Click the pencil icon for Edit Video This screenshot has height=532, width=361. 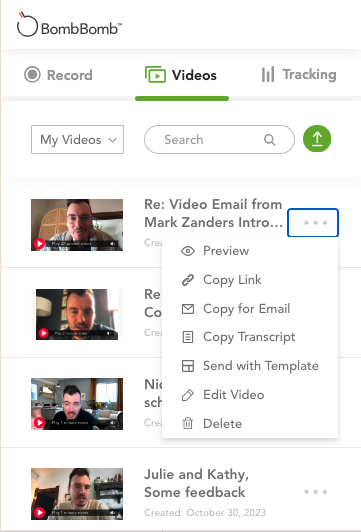pos(188,395)
